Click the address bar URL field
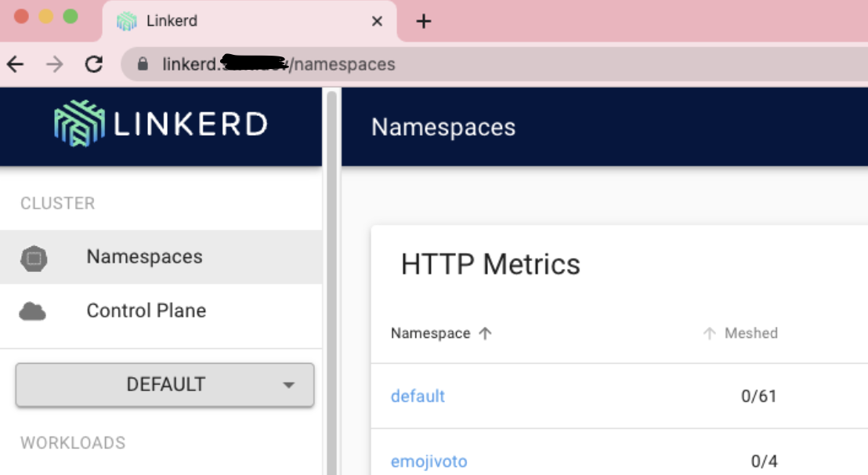Viewport: 868px width, 475px height. click(x=494, y=64)
